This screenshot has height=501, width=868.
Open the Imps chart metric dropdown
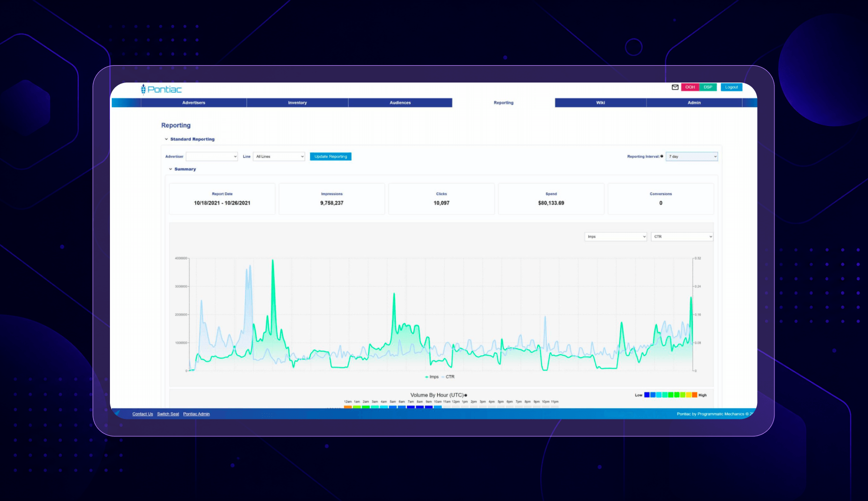click(616, 237)
